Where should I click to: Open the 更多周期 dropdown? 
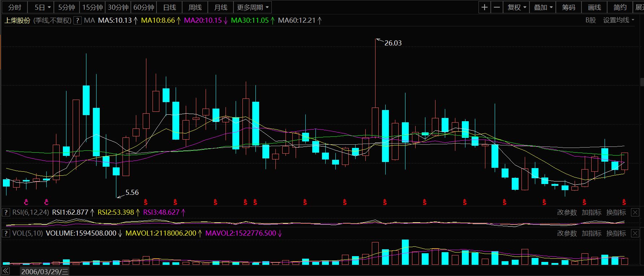(253, 7)
